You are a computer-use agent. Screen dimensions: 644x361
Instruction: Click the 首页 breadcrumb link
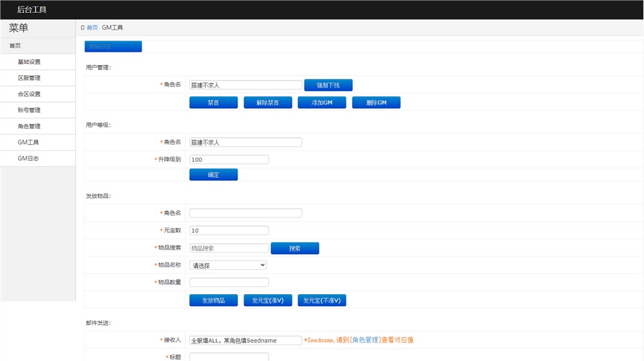click(x=92, y=28)
